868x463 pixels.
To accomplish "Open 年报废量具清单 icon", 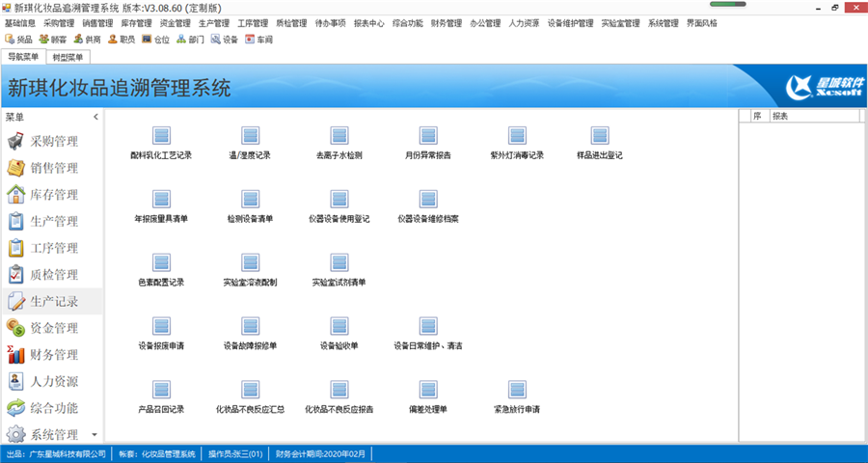I will 161,200.
